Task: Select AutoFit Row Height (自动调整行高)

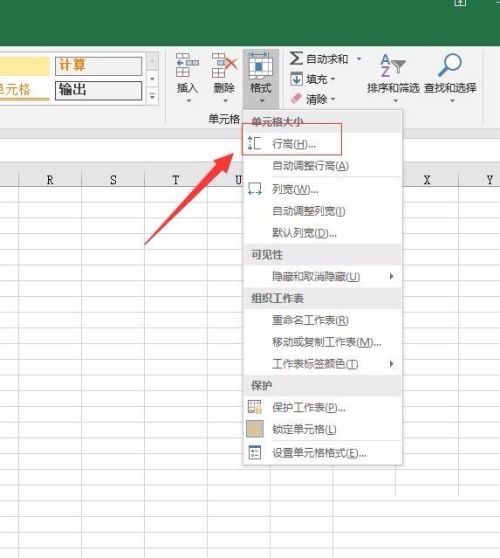Action: click(323, 165)
